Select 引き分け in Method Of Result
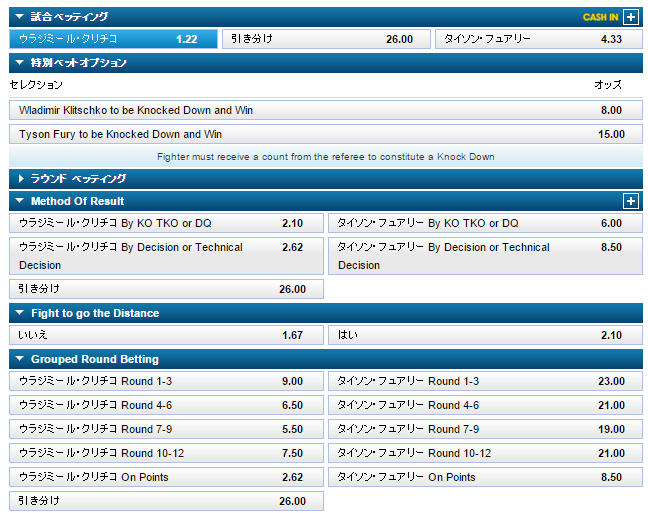The width and height of the screenshot is (648, 513). coord(166,289)
